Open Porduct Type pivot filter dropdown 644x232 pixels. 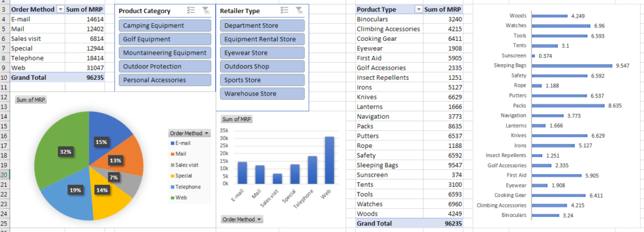coord(418,9)
